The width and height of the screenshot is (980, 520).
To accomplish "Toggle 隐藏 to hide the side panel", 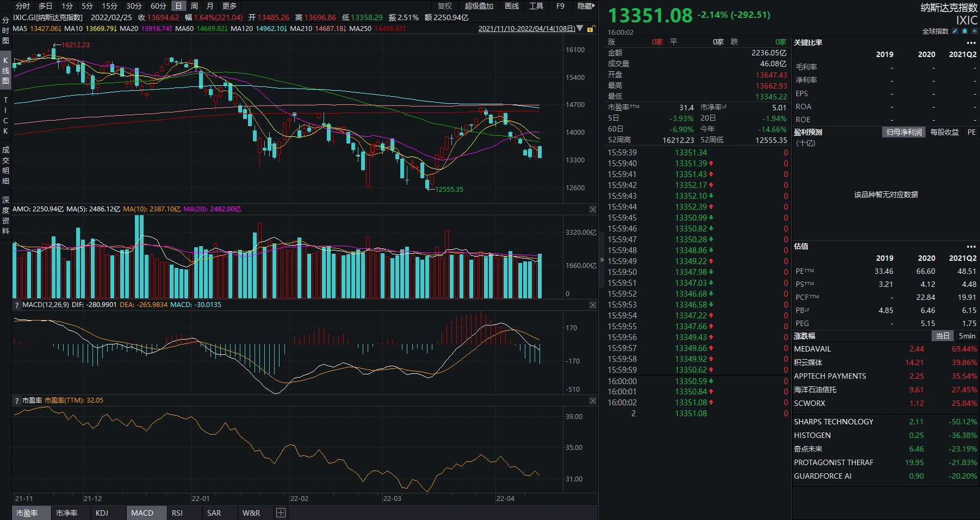I will coord(586,6).
